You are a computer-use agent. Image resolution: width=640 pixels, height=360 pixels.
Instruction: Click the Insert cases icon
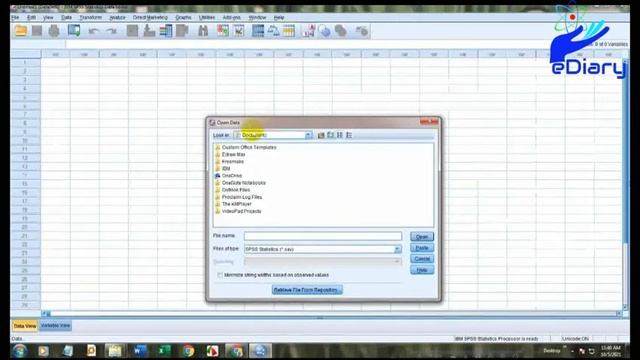222,31
